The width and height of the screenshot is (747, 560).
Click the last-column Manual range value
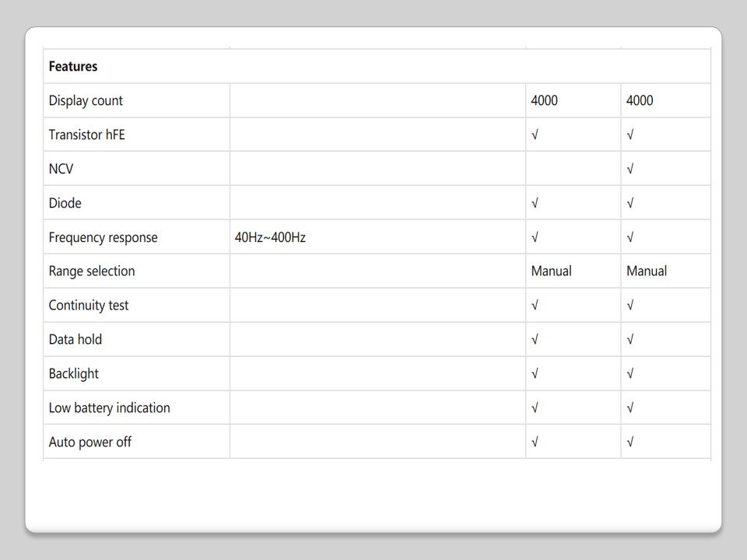(x=647, y=271)
